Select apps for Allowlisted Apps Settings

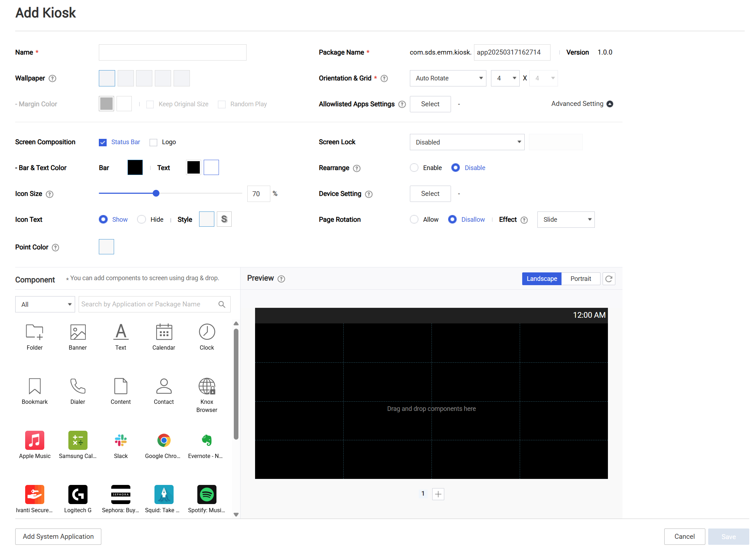430,104
